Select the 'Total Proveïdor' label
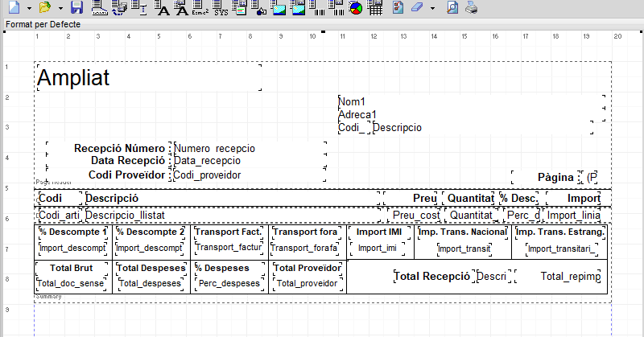 [x=308, y=268]
